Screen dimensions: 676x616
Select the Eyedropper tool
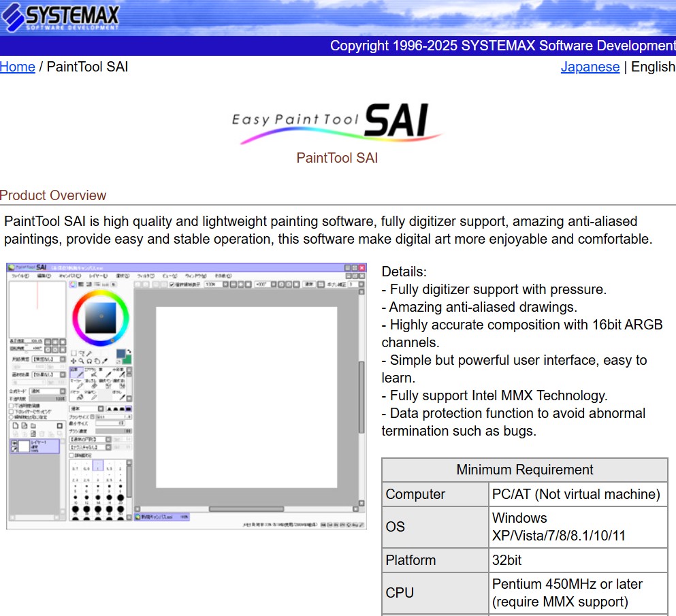pyautogui.click(x=104, y=361)
